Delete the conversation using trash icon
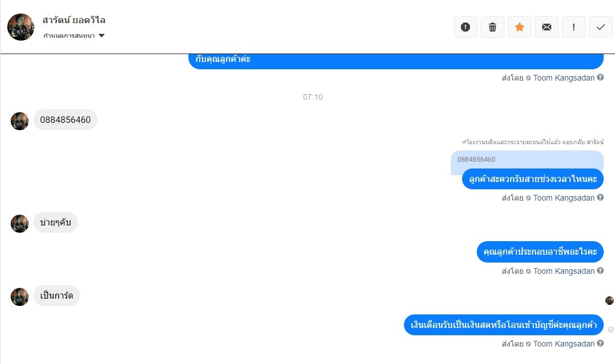Image resolution: width=615 pixels, height=364 pixels. (492, 27)
